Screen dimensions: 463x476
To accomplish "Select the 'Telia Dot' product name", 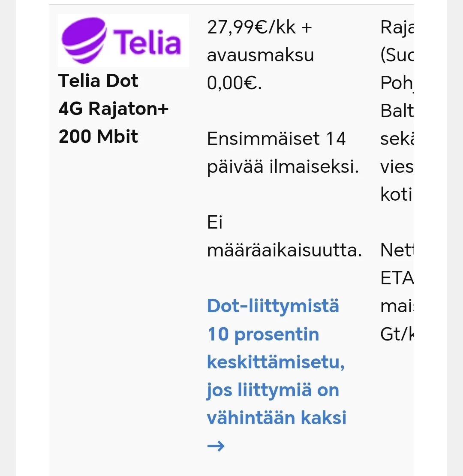I will (98, 81).
